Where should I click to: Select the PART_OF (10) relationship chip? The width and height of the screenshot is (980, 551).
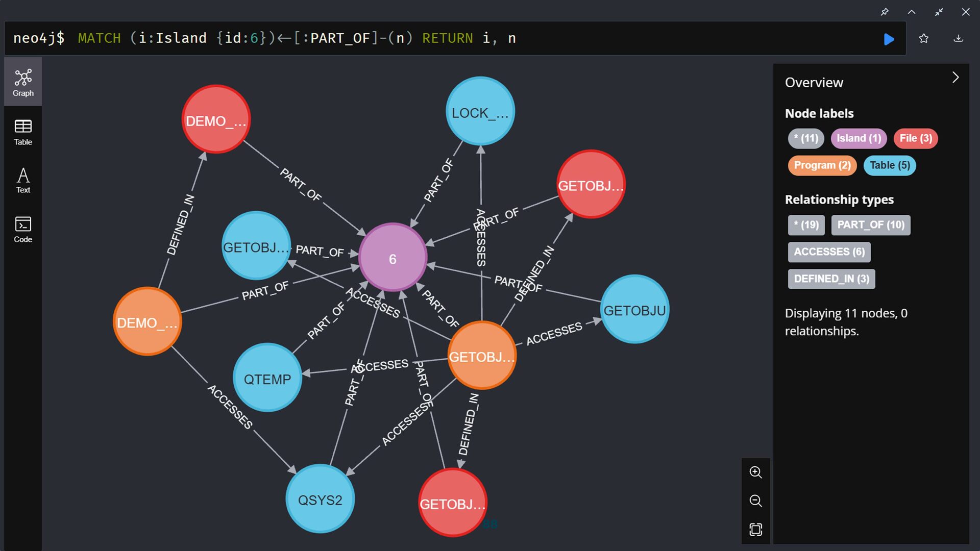(870, 225)
